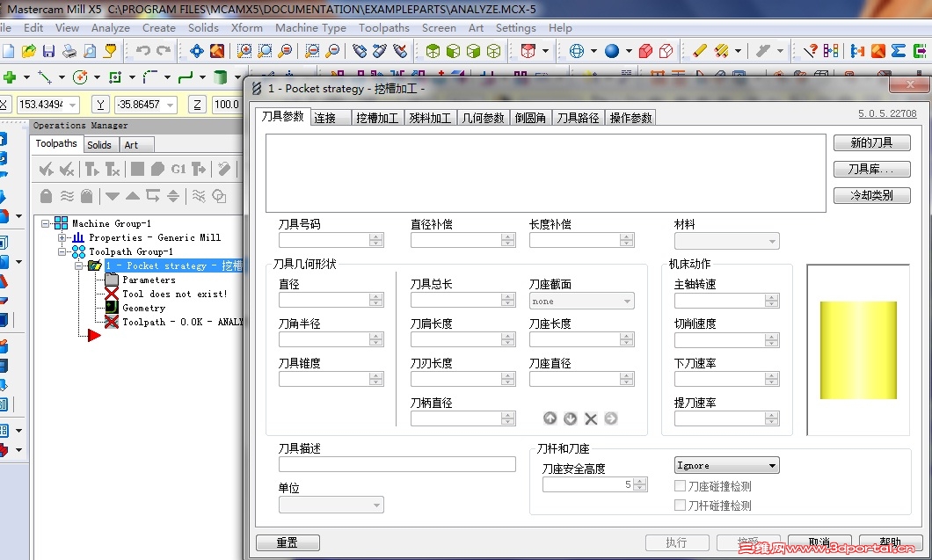Open the Y coordinate dropdown arrow
The width and height of the screenshot is (932, 560).
[171, 105]
